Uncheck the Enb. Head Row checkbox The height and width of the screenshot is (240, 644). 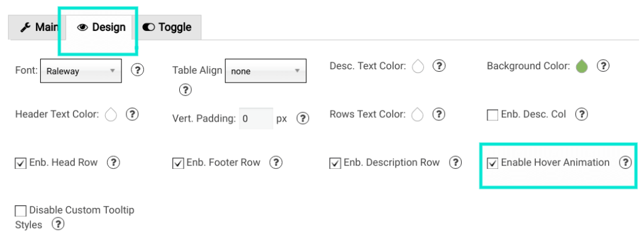tap(21, 163)
